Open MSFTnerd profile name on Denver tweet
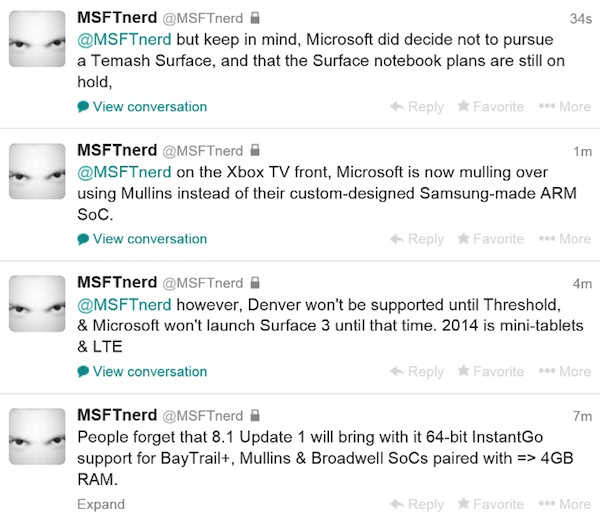Viewport: 600px width, 523px height. tap(117, 282)
